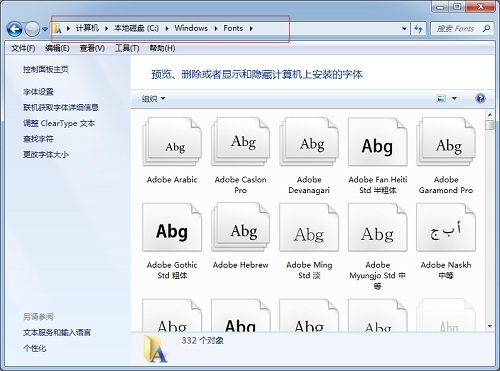
Task: Open 字体设置 link
Action: point(38,92)
